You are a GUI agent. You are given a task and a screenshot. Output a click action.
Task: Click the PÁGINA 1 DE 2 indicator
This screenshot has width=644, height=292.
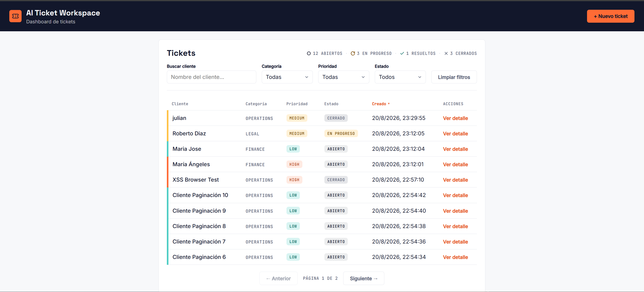[320, 278]
